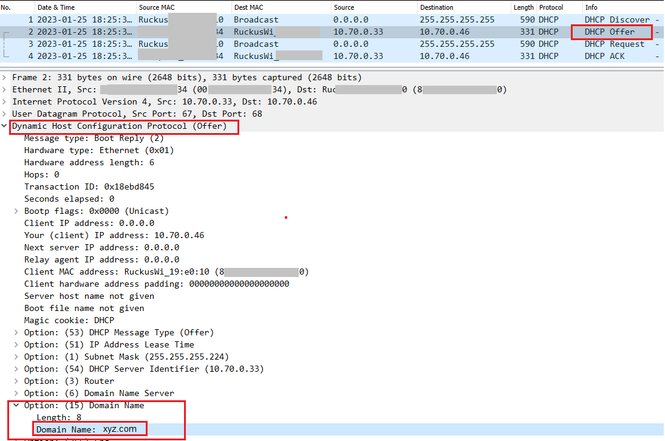Sort by the Date & Time column
This screenshot has width=665, height=441.
[x=58, y=7]
